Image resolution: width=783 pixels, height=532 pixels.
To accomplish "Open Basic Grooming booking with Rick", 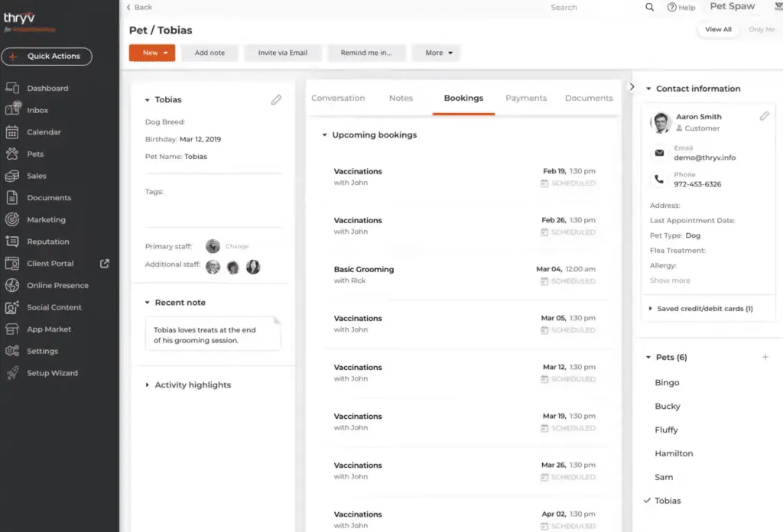I will click(x=464, y=275).
